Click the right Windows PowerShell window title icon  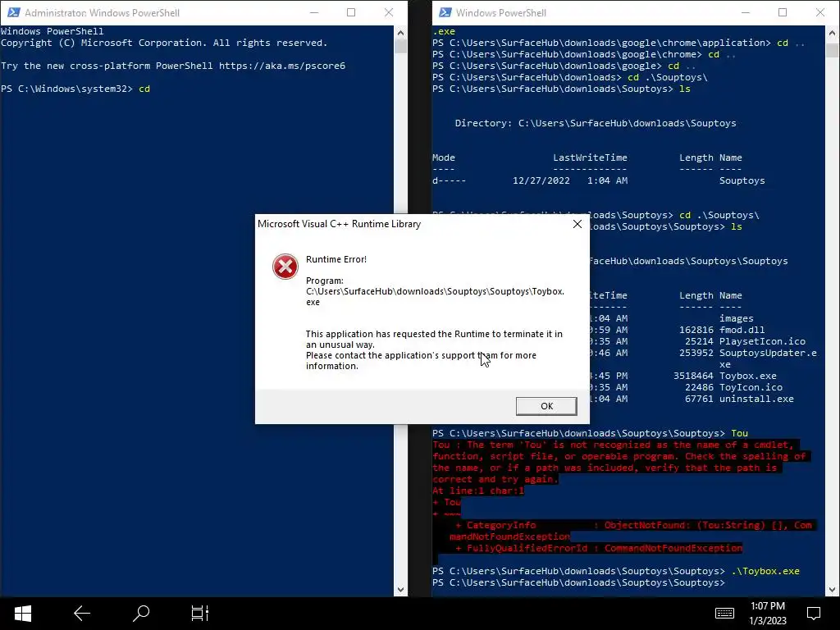click(445, 12)
